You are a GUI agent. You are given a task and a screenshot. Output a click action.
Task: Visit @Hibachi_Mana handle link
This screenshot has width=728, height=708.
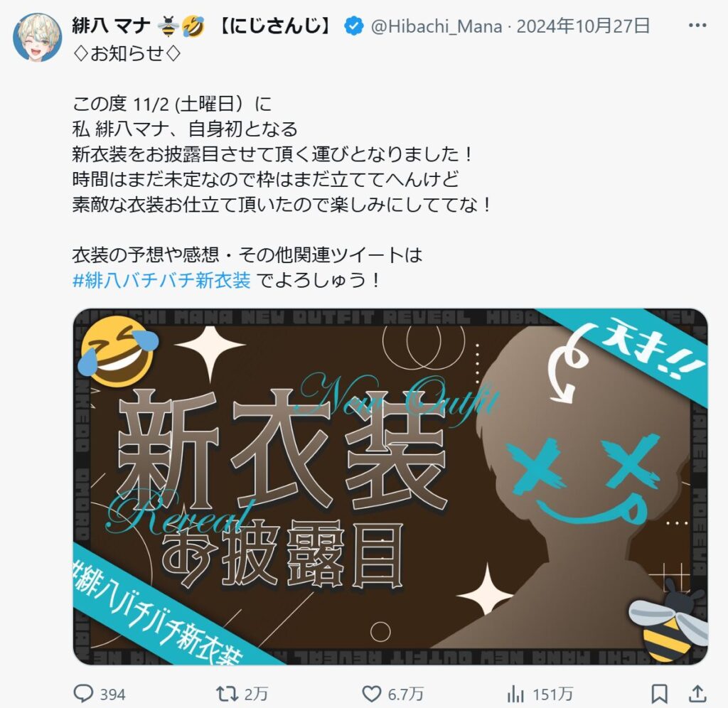[x=437, y=26]
